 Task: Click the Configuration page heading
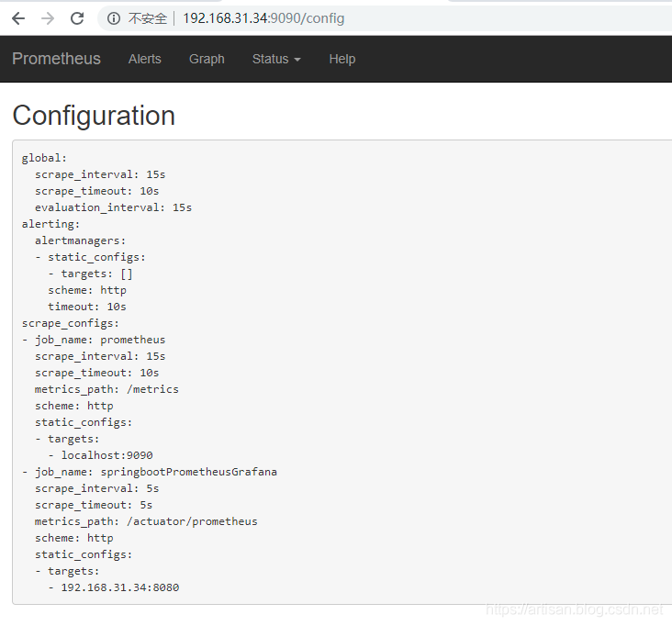pyautogui.click(x=94, y=116)
